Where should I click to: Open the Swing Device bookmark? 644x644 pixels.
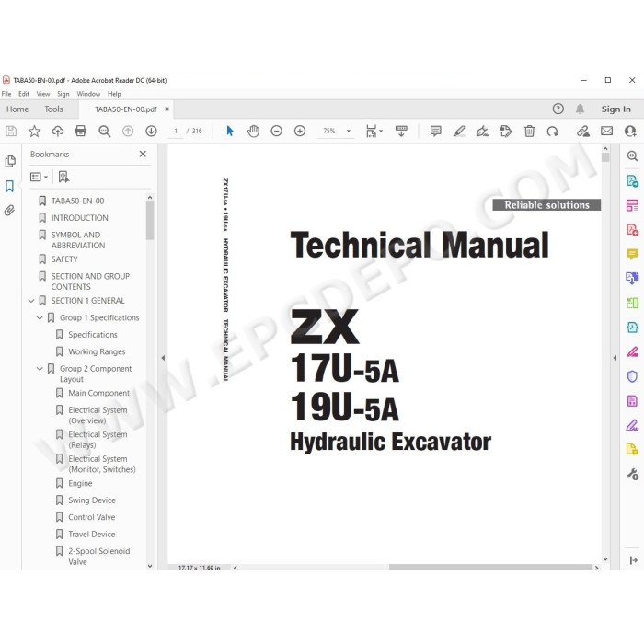point(92,500)
